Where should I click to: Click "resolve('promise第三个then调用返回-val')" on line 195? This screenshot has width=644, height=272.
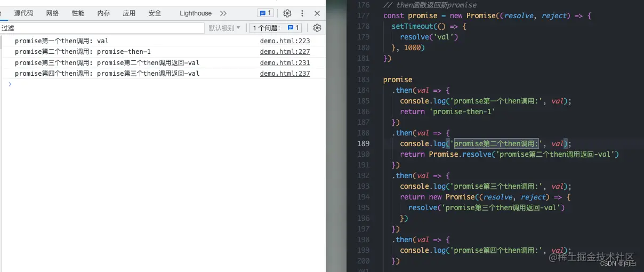[x=486, y=207]
